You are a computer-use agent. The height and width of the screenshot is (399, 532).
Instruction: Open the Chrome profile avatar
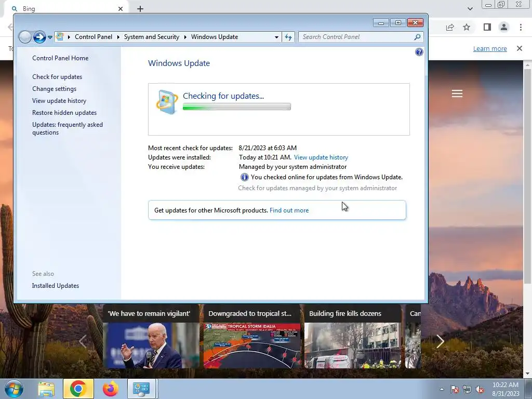coord(504,27)
